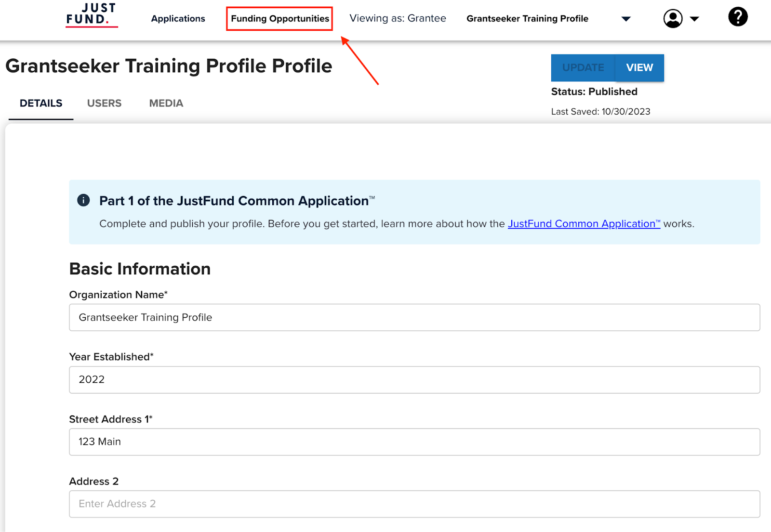
Task: Click the Address 2 input field
Action: tap(414, 504)
